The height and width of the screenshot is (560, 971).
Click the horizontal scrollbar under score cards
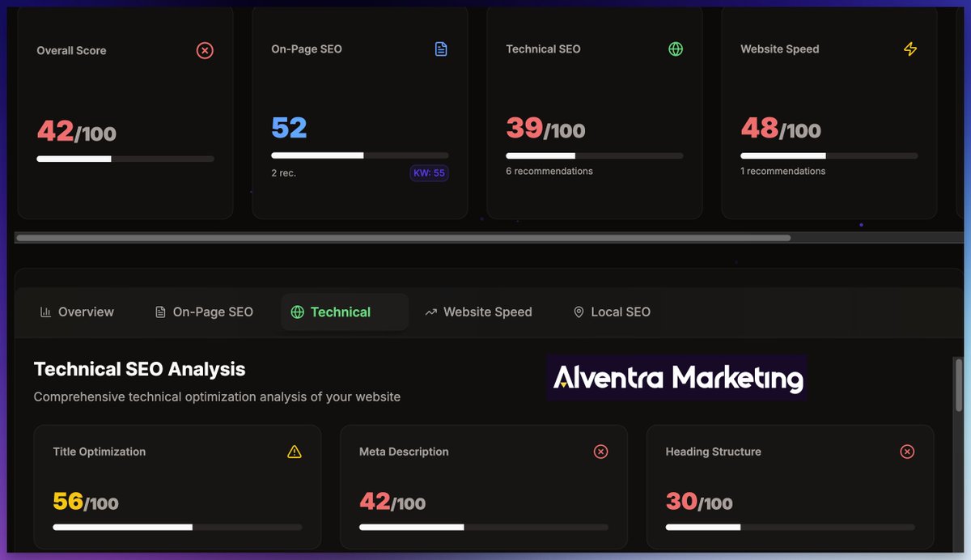point(403,238)
